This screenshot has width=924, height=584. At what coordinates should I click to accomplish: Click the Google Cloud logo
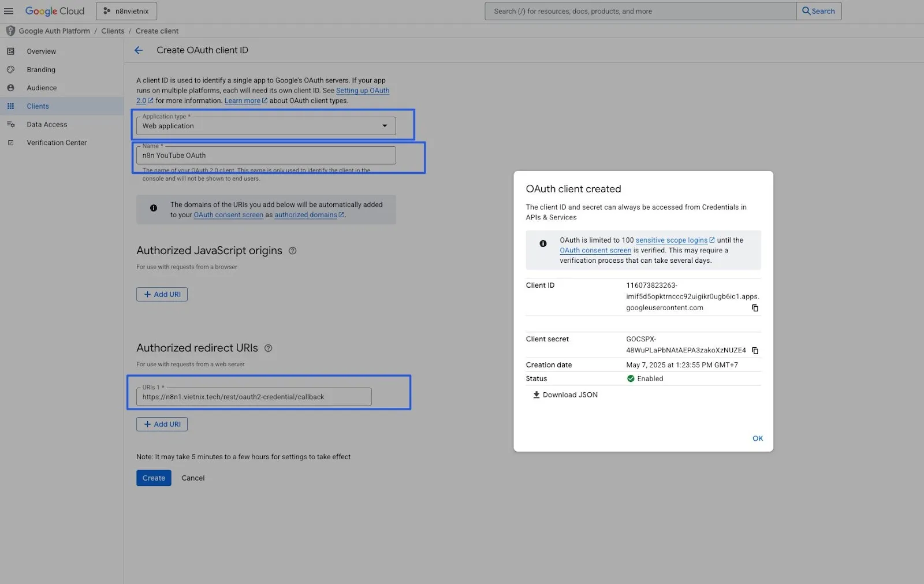(x=55, y=11)
